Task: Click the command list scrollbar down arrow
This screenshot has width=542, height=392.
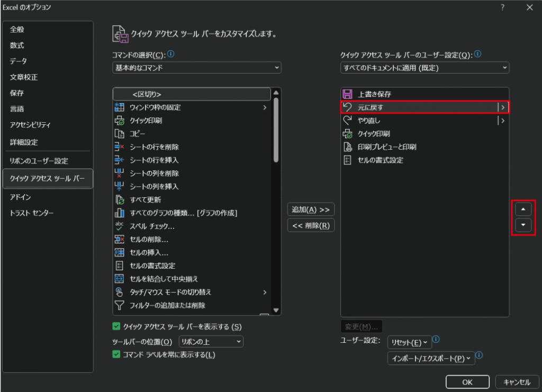Action: (276, 310)
